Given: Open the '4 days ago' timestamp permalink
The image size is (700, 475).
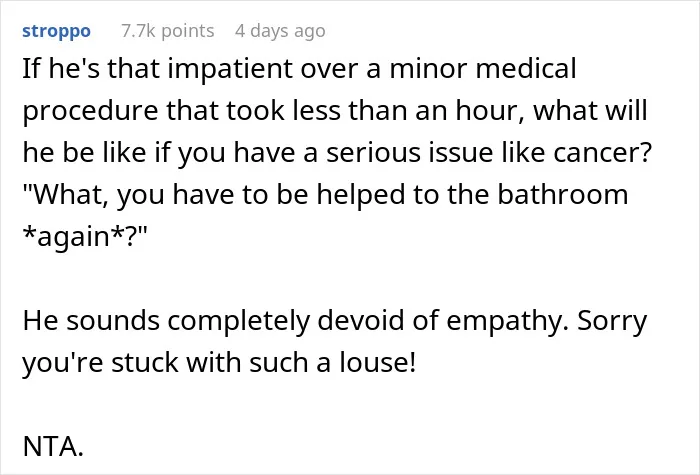Looking at the screenshot, I should [x=280, y=31].
